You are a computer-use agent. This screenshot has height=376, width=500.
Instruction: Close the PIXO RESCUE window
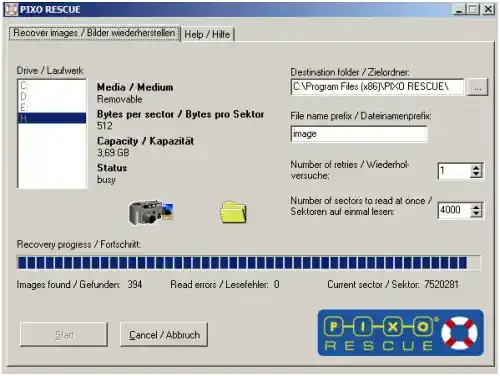coord(488,9)
